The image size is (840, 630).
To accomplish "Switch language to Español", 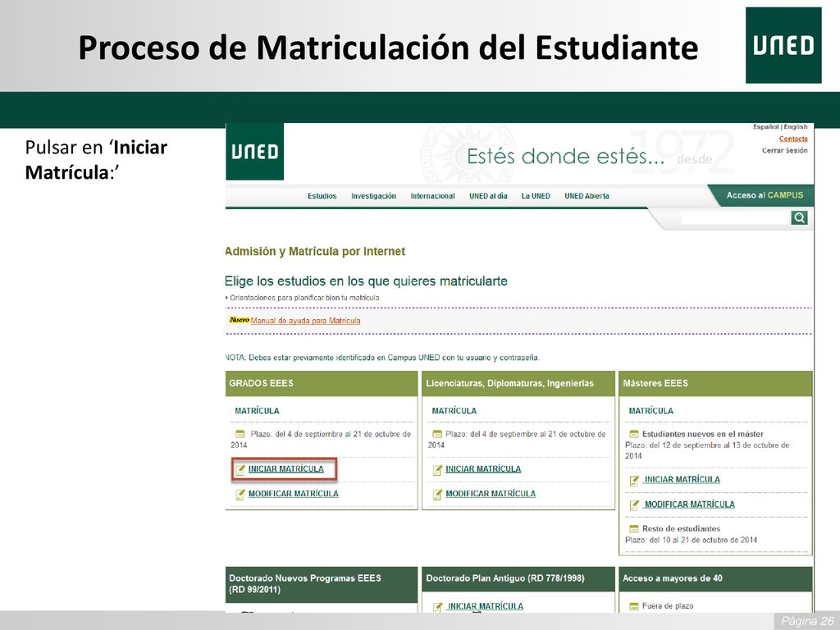I will coord(765,127).
